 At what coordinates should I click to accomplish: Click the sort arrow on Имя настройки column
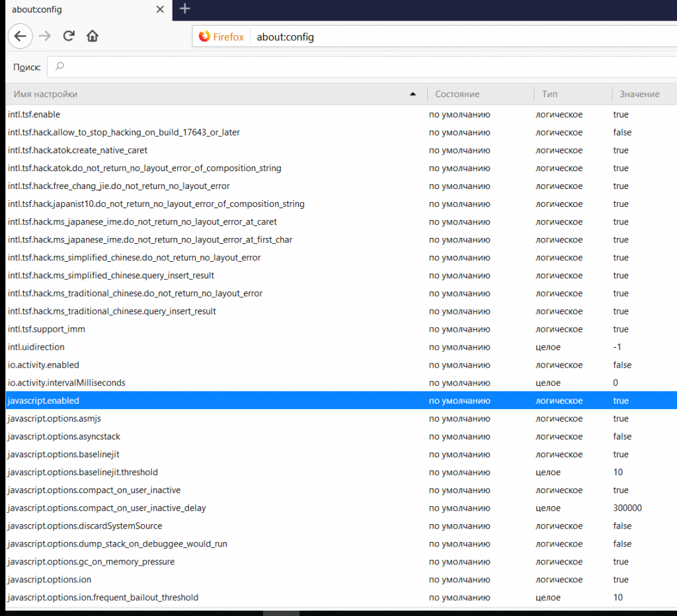click(x=413, y=94)
